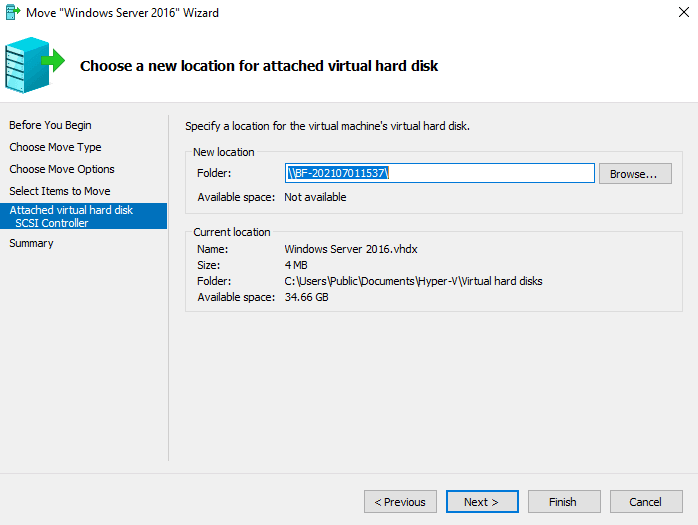
Task: Cancel the move wizard
Action: click(645, 501)
